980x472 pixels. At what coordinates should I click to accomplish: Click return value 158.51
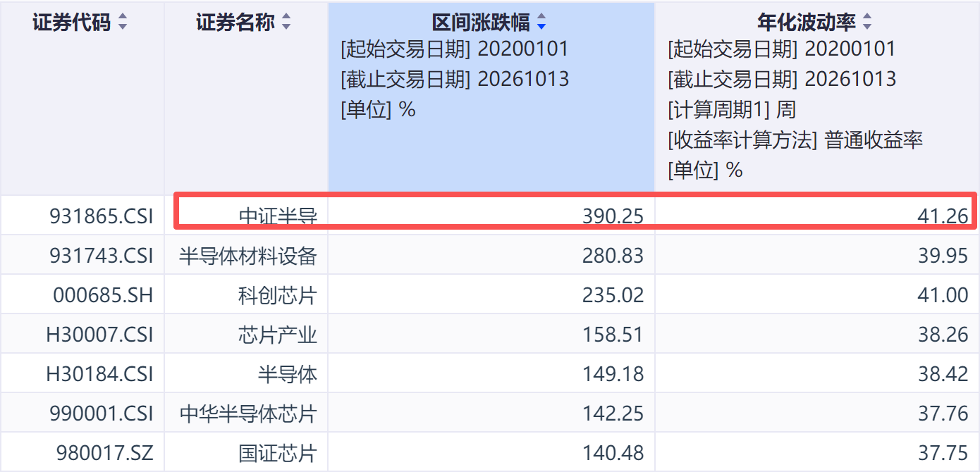[x=613, y=335]
